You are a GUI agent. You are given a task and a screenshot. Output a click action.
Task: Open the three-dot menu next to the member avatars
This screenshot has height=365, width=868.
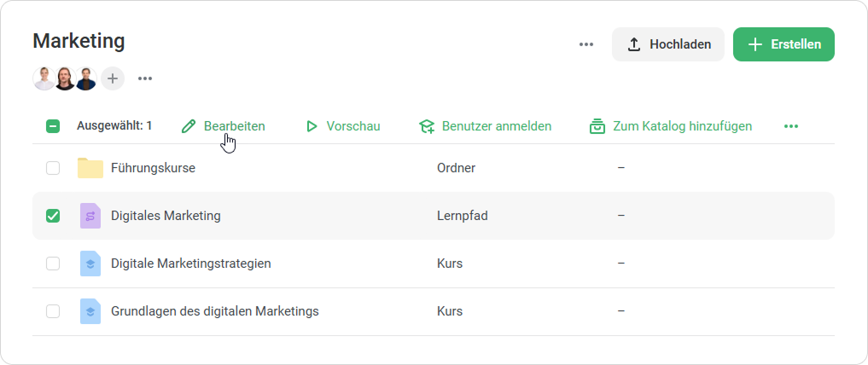145,78
